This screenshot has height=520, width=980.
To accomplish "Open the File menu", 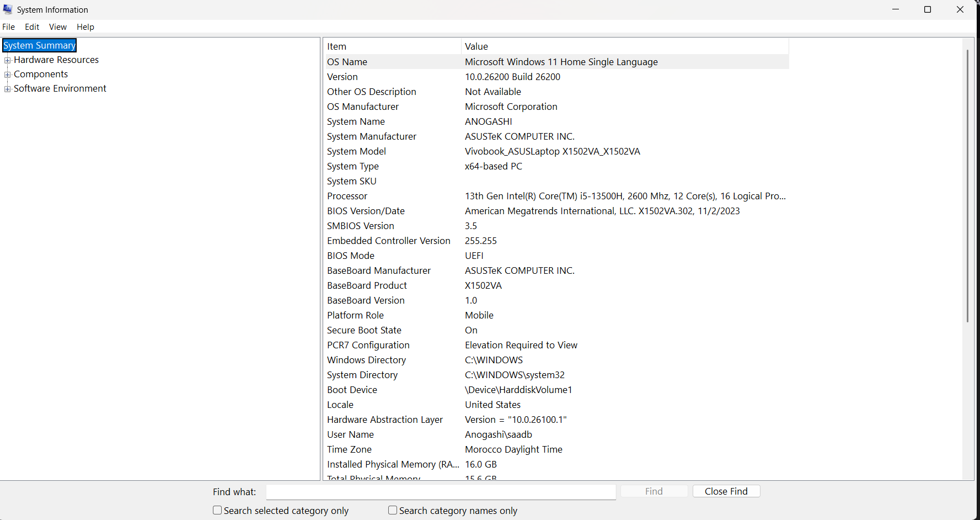I will coord(9,26).
